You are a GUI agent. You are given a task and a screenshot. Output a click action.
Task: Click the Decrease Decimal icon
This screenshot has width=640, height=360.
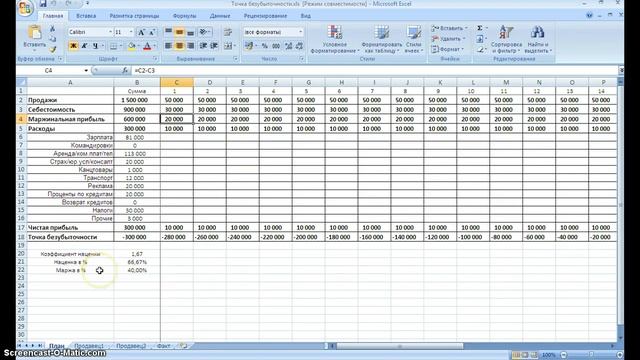[300, 46]
